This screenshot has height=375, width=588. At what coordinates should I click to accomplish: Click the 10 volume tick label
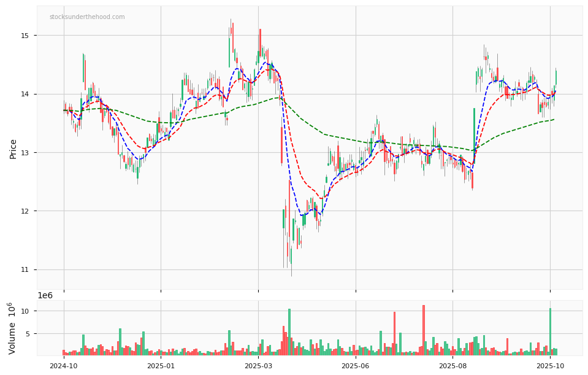(x=25, y=311)
